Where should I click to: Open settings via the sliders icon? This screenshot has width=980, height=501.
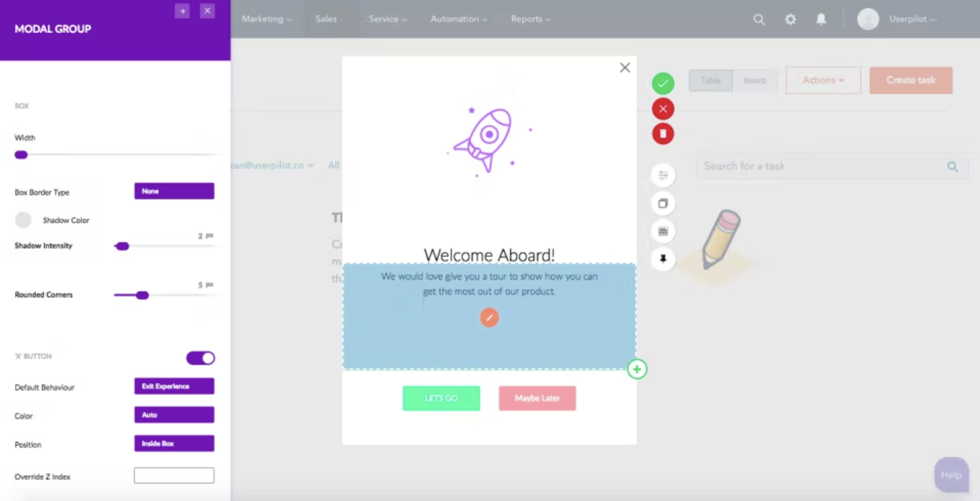click(663, 175)
